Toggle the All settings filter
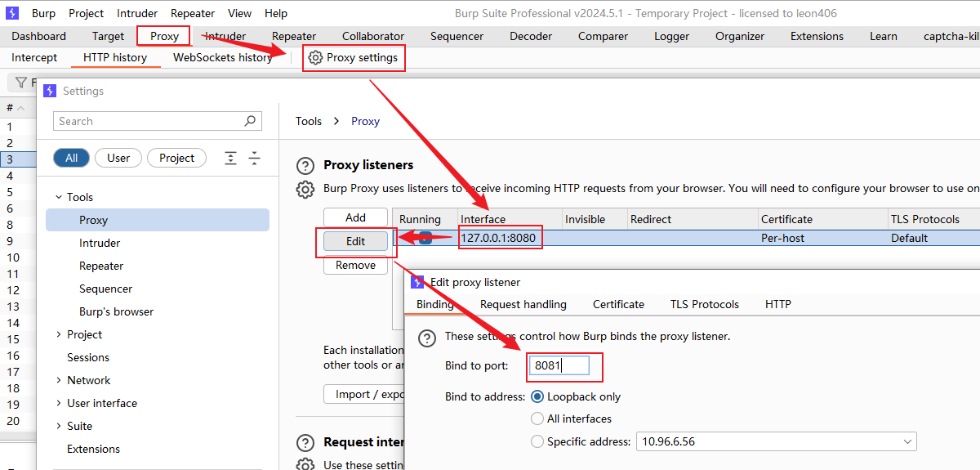Image resolution: width=980 pixels, height=470 pixels. point(72,158)
